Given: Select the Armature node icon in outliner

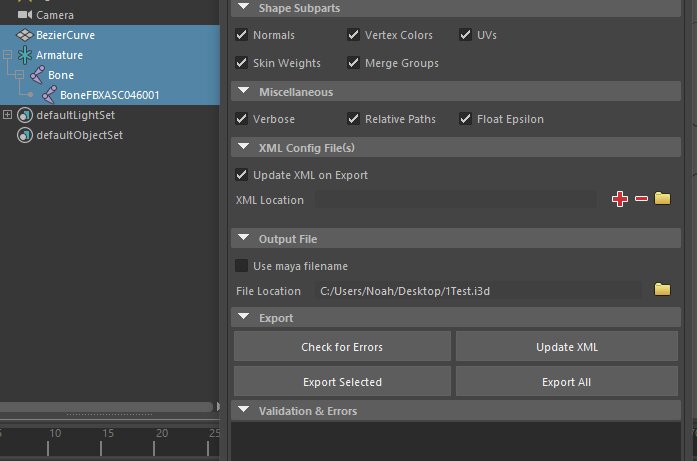Looking at the screenshot, I should pos(24,55).
